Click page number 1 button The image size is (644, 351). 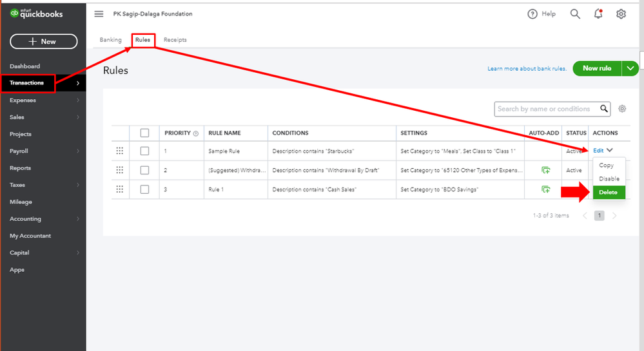tap(600, 216)
